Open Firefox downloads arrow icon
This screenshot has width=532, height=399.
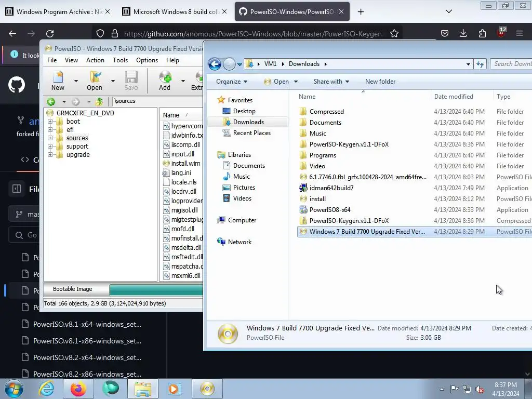pyautogui.click(x=463, y=33)
